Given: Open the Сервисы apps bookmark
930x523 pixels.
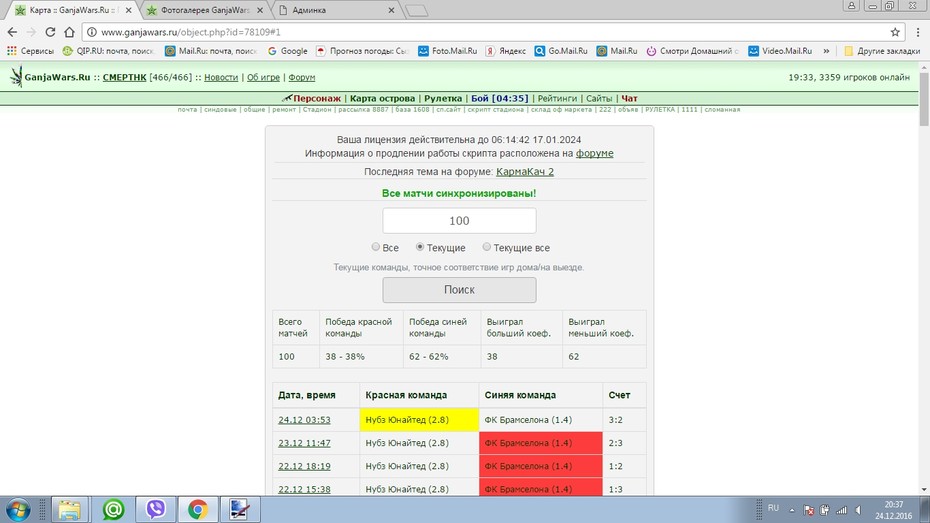Looking at the screenshot, I should (x=30, y=51).
